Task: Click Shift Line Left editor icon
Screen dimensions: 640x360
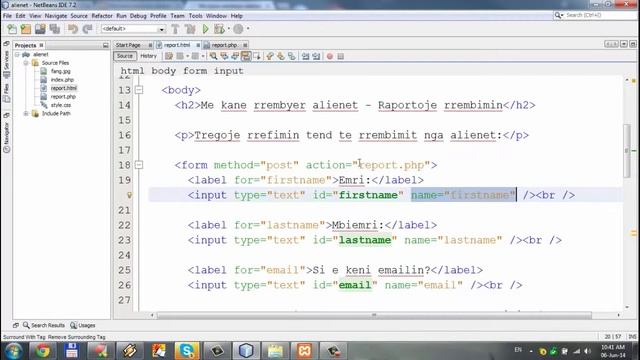Action: pos(305,56)
